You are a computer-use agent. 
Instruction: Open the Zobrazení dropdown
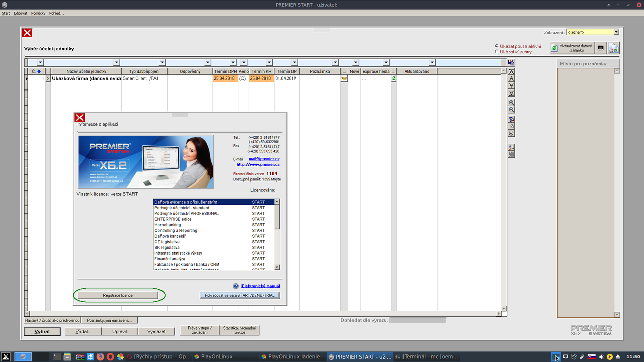click(x=616, y=32)
